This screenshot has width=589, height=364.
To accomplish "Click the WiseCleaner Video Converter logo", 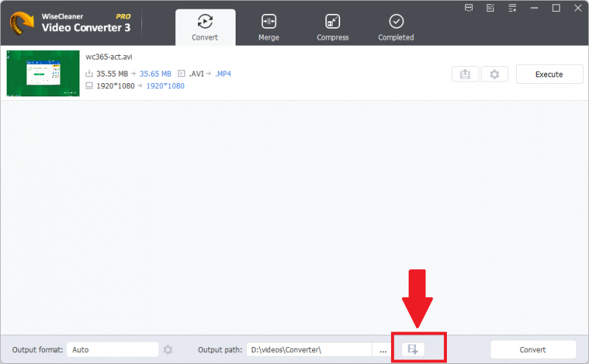I will [x=21, y=23].
